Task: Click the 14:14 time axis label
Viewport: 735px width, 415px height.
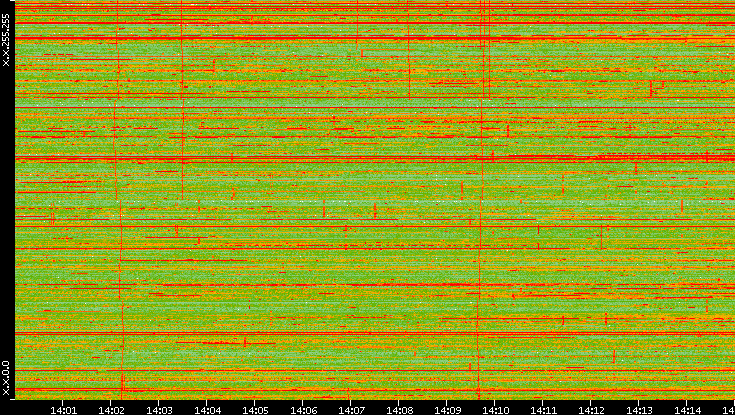Action: [x=687, y=410]
